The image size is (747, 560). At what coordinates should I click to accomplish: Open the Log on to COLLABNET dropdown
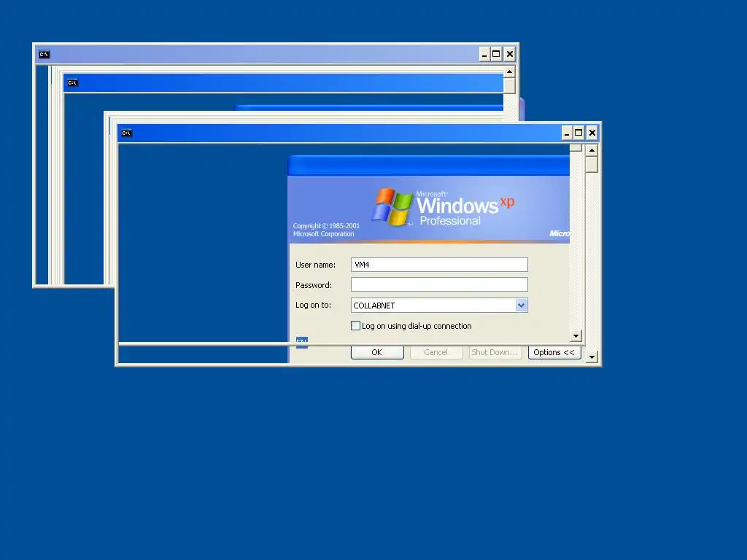pyautogui.click(x=521, y=306)
